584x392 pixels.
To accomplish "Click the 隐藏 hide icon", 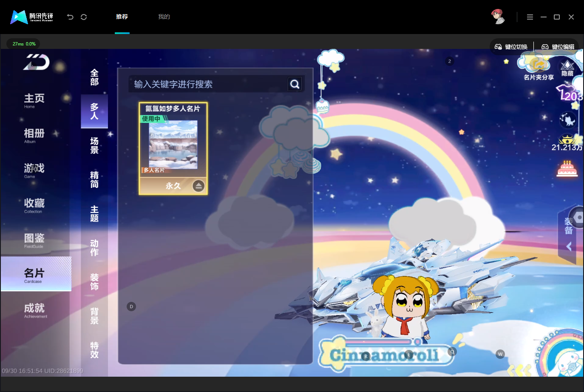I will [567, 68].
